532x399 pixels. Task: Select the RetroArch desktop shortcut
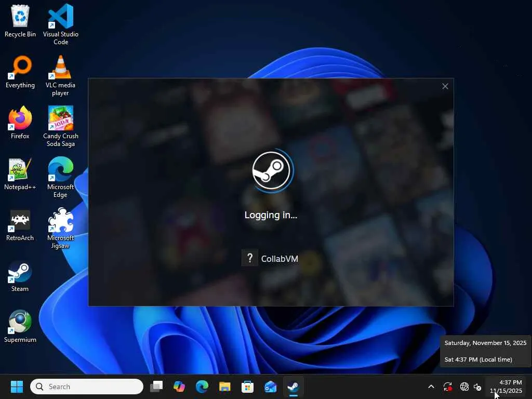20,225
